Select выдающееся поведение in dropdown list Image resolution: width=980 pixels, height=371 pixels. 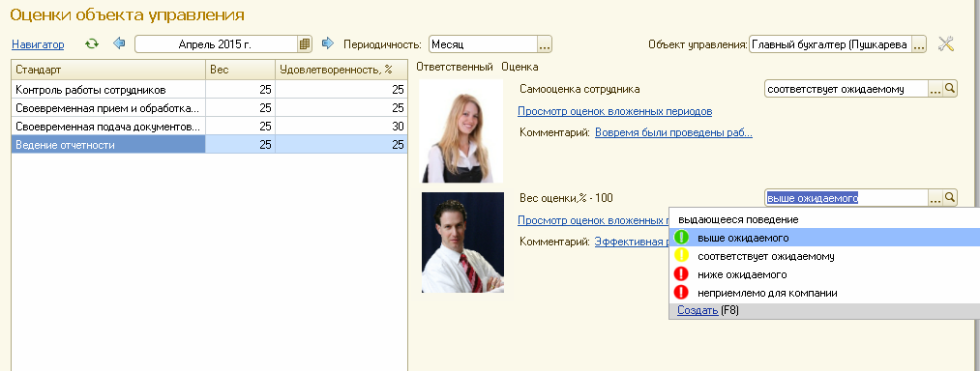[824, 220]
